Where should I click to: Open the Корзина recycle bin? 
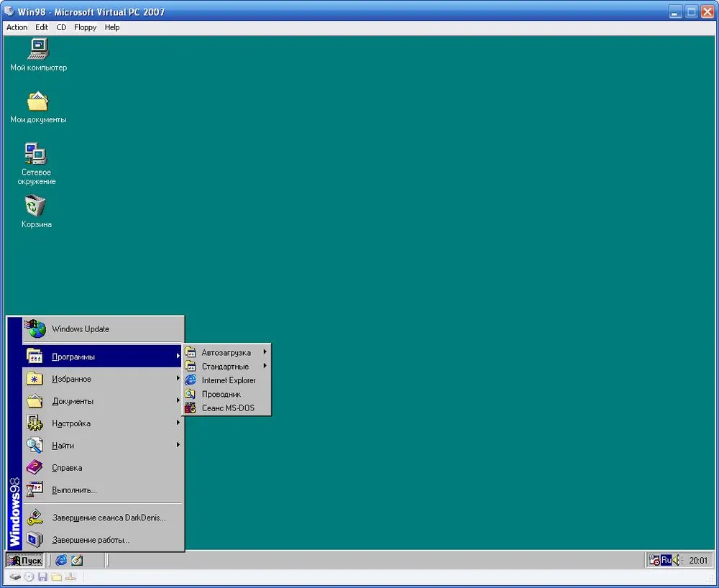[x=35, y=206]
